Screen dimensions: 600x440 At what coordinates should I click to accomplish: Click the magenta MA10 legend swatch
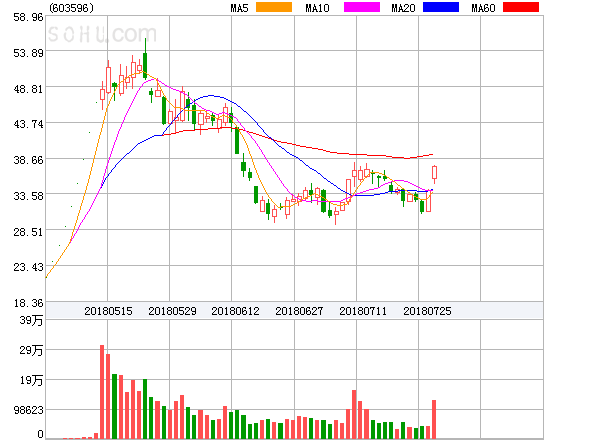coord(362,7)
